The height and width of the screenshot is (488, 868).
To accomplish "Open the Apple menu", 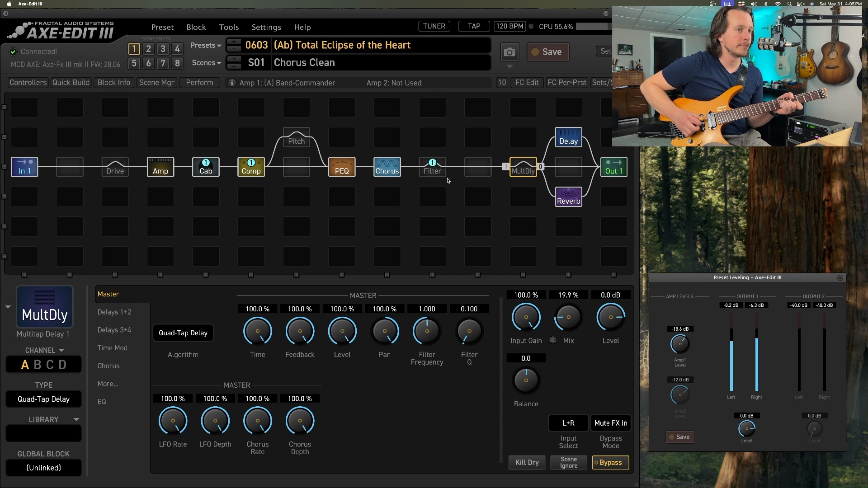I will coord(9,4).
